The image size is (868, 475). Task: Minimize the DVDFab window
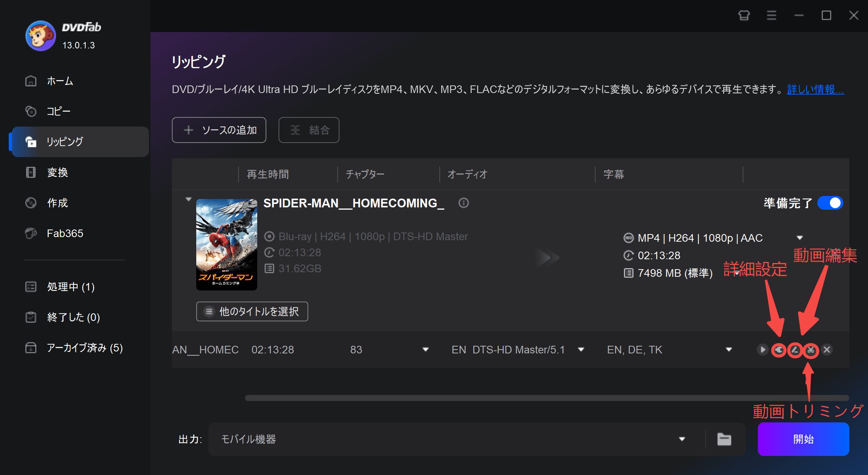pyautogui.click(x=799, y=15)
